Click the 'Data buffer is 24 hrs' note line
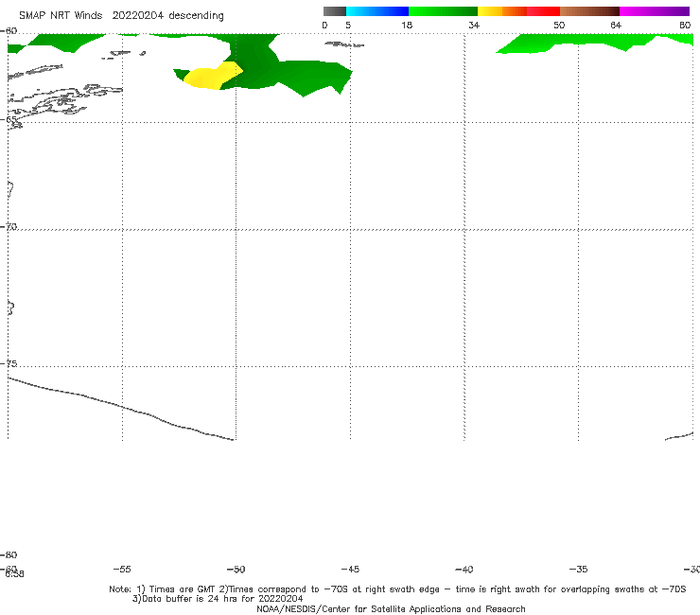The image size is (700, 615). (x=218, y=599)
